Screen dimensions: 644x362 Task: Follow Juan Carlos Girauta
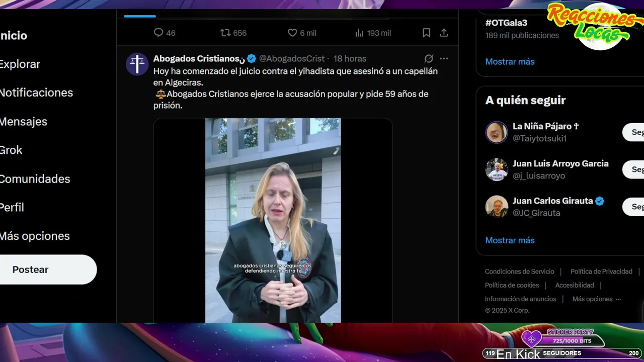633,207
